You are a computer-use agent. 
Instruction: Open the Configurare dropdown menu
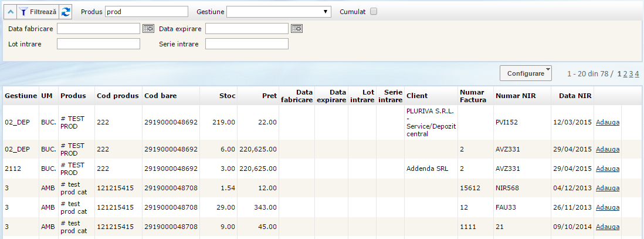point(526,73)
